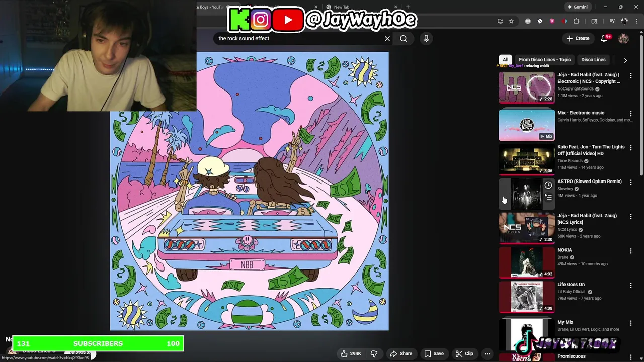Open options menu for Jéja NoCopyrightSounds video
Image resolution: width=644 pixels, height=362 pixels.
click(631, 75)
